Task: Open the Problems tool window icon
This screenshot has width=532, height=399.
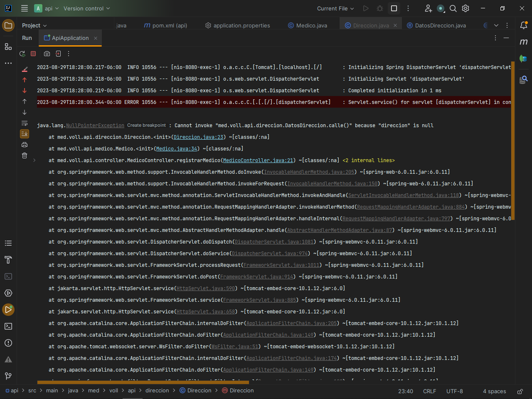Action: click(x=8, y=343)
